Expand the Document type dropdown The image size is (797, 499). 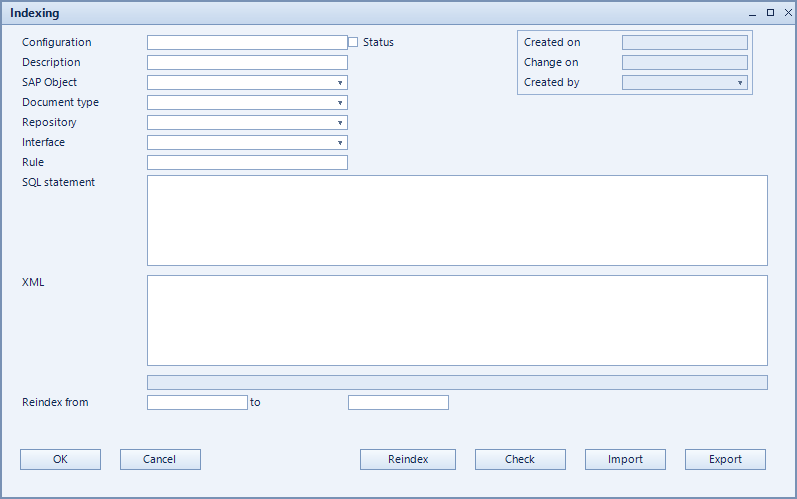coord(248,103)
